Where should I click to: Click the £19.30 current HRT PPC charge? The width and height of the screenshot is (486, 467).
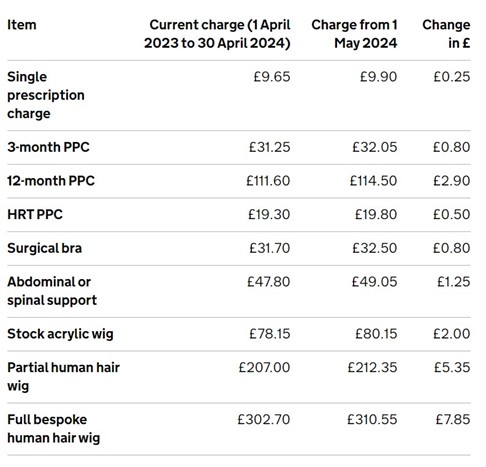tap(269, 215)
